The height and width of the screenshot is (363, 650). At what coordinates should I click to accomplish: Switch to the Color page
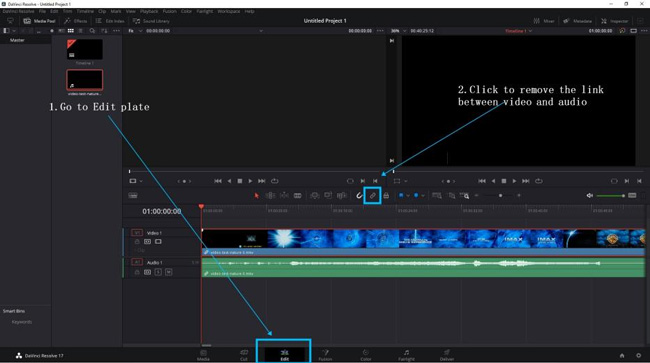pos(366,355)
